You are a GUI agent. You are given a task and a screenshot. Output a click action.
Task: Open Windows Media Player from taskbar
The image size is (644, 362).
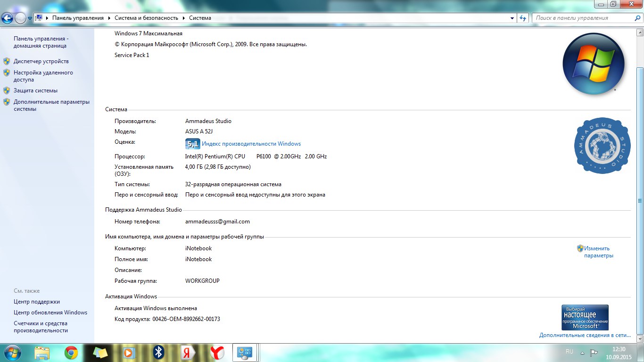129,353
